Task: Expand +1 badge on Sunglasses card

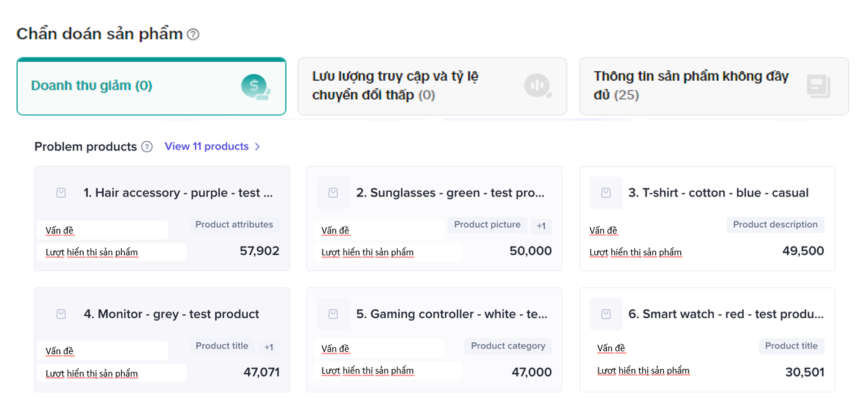Action: (x=541, y=226)
